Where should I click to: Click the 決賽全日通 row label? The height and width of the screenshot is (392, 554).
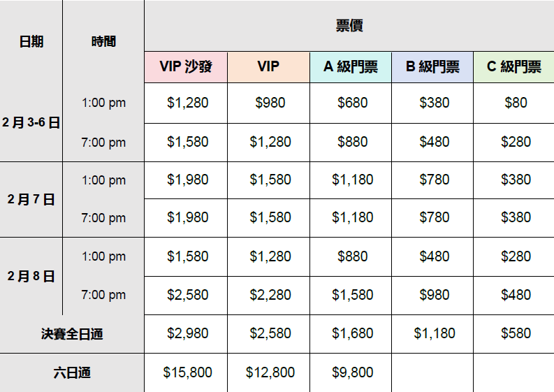(x=72, y=334)
